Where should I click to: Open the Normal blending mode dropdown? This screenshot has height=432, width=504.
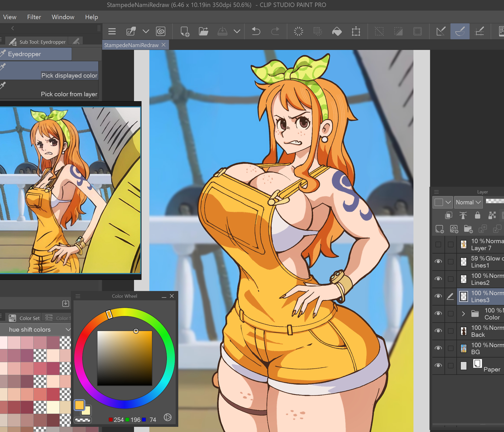pos(468,202)
